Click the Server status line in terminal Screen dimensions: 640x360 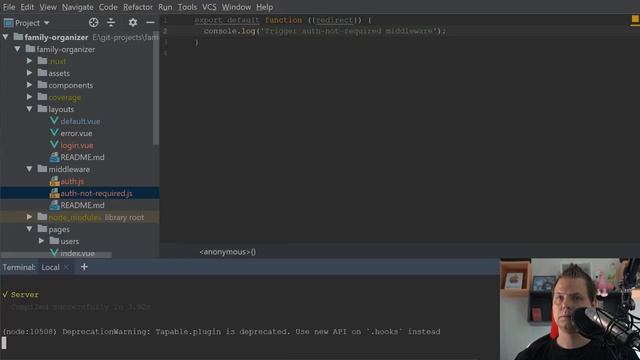21,295
